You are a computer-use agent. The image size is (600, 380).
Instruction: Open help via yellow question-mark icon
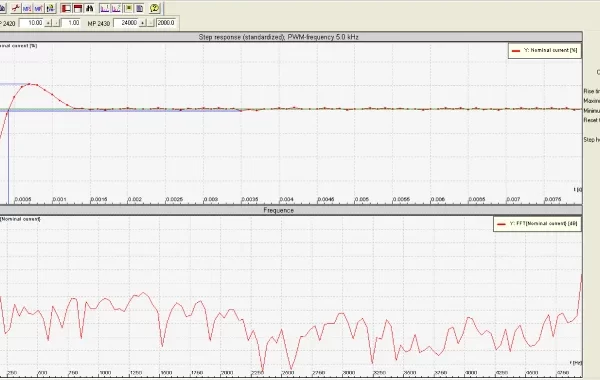click(x=155, y=8)
